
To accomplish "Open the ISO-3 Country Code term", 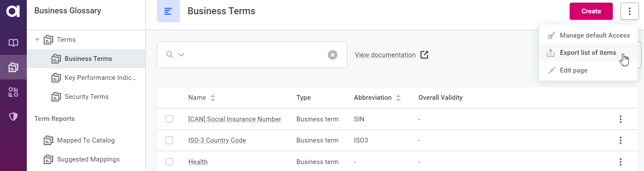I will coord(217,140).
